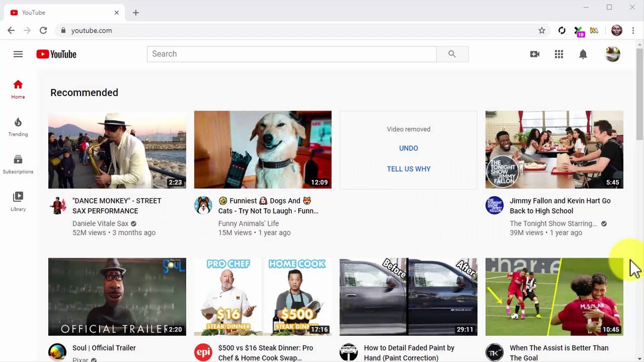Click the yellow extension icon

click(594, 31)
